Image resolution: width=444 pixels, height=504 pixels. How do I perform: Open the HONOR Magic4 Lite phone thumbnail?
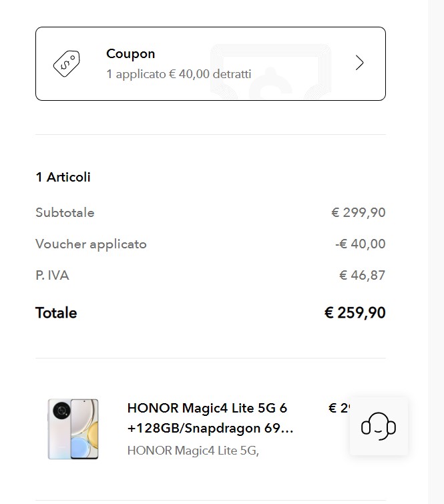(73, 429)
